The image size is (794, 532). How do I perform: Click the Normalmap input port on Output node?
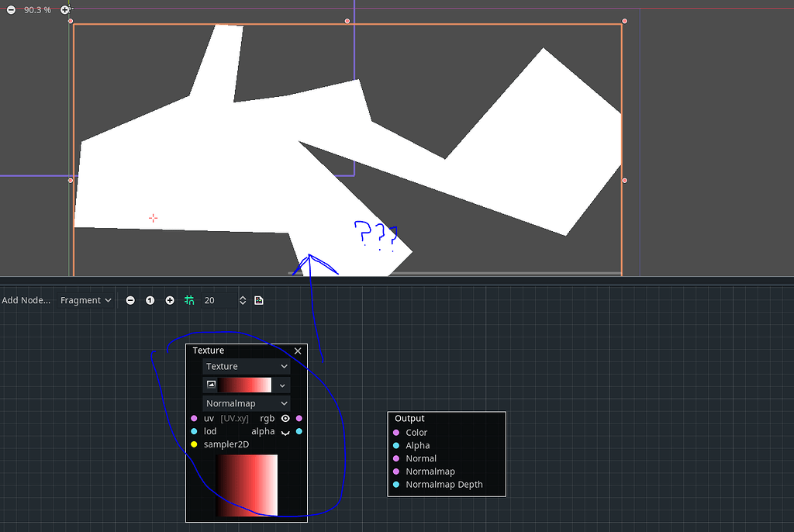coord(398,472)
